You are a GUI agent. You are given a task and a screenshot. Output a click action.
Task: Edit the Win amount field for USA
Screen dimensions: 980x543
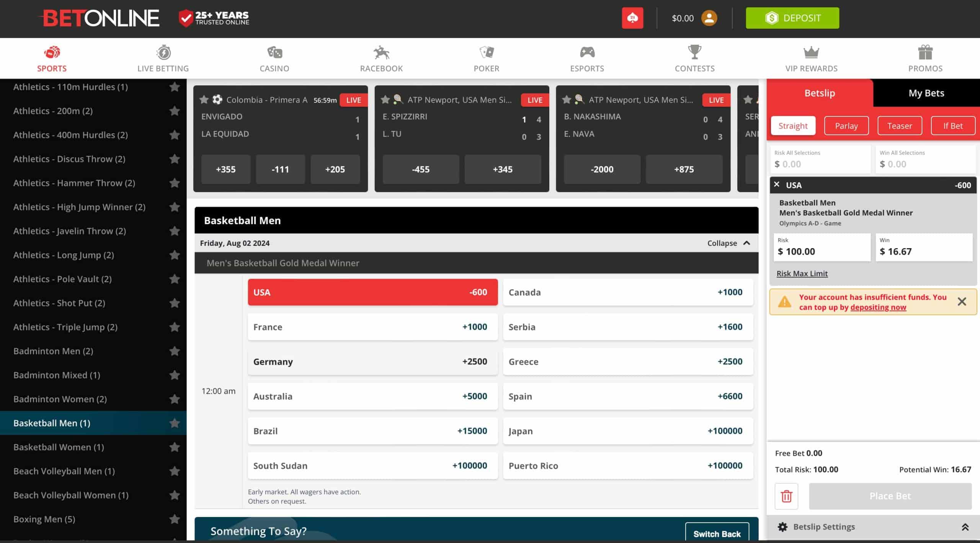tap(924, 247)
